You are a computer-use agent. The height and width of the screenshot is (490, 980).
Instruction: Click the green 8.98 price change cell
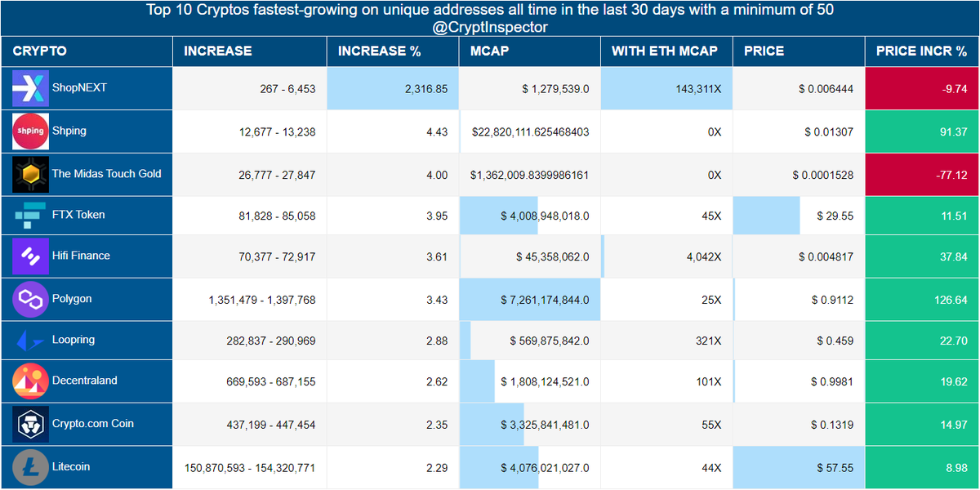point(922,468)
